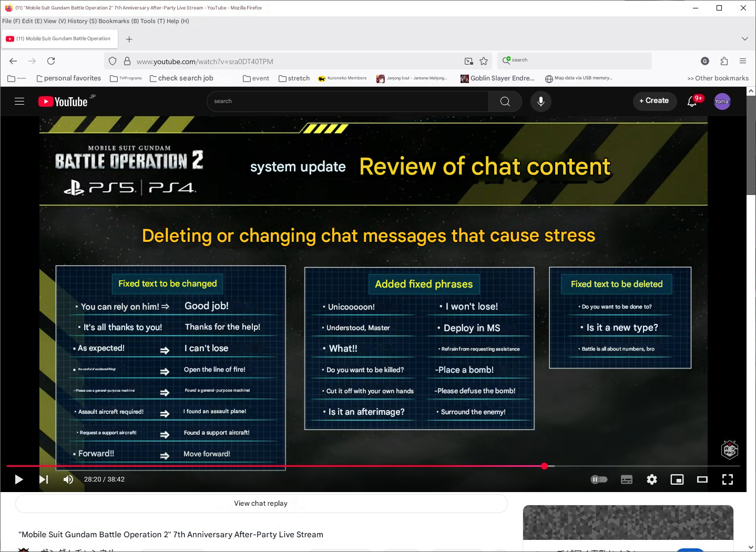Search YouTube with voice microphone

point(541,101)
